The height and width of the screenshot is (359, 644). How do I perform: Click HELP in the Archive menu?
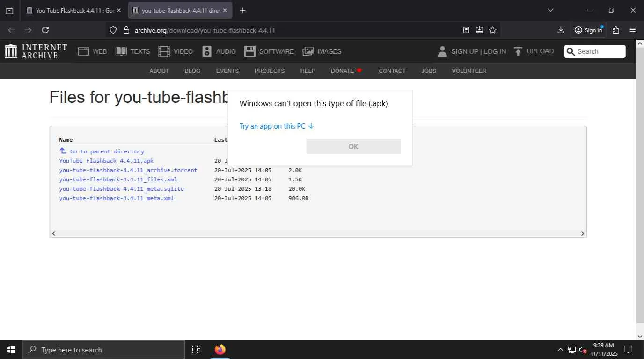point(307,71)
